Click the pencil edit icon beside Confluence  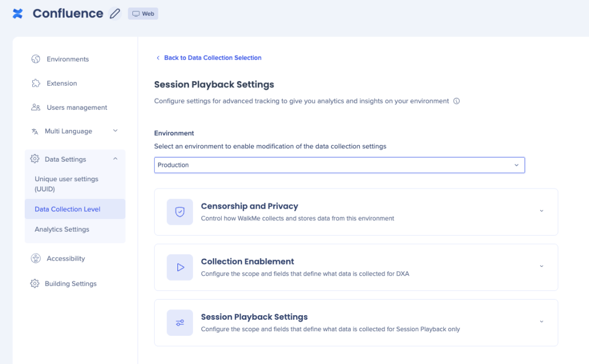point(115,14)
